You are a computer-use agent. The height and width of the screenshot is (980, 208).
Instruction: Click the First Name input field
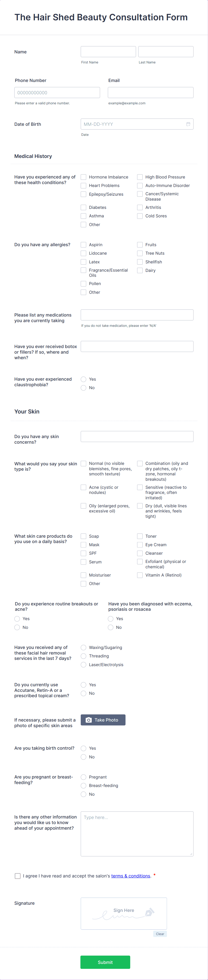[x=108, y=52]
